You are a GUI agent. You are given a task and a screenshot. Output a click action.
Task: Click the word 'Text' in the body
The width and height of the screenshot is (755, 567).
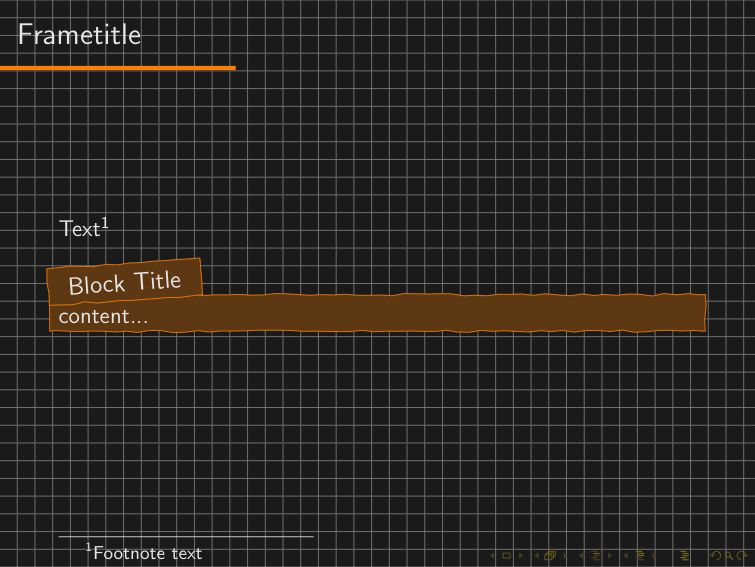(x=79, y=229)
